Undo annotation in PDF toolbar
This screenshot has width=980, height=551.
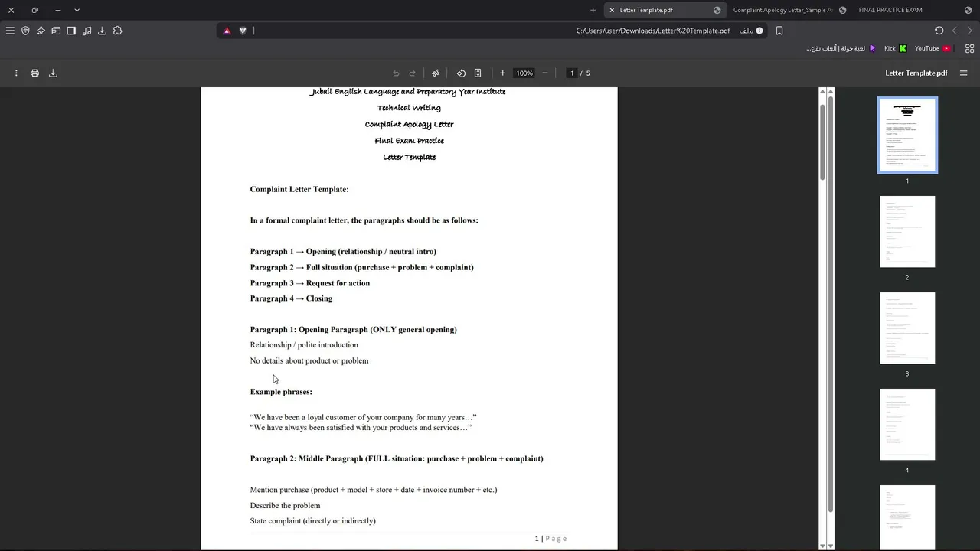pyautogui.click(x=396, y=73)
